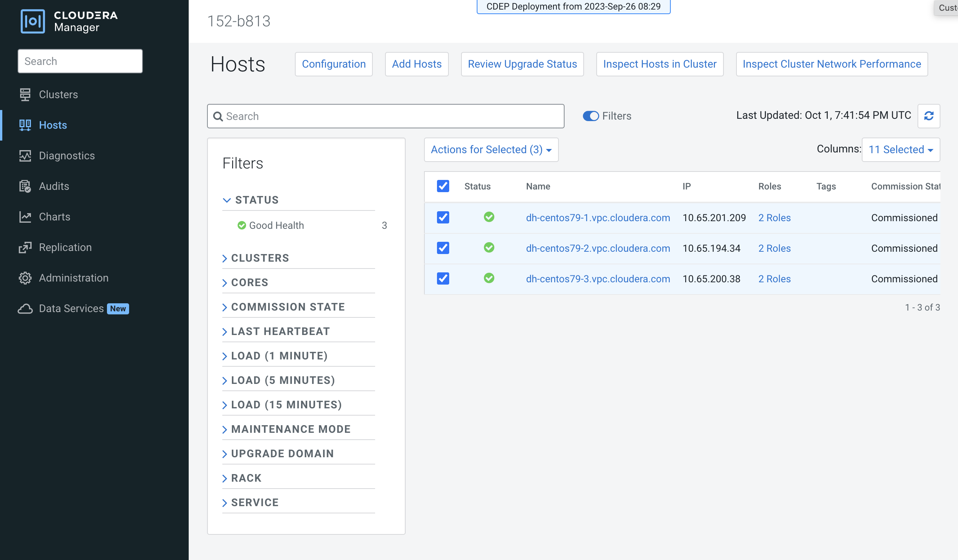Uncheck the select-all hosts header checkbox

coord(443,186)
